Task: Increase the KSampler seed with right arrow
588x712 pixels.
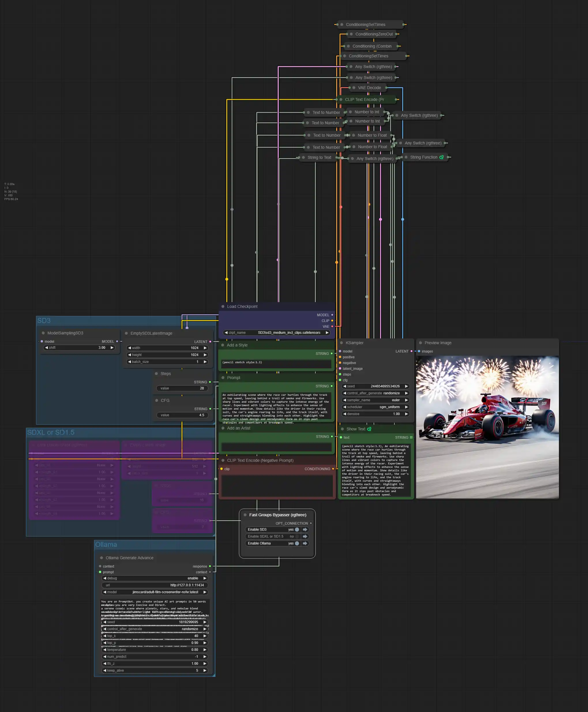Action: (x=406, y=386)
